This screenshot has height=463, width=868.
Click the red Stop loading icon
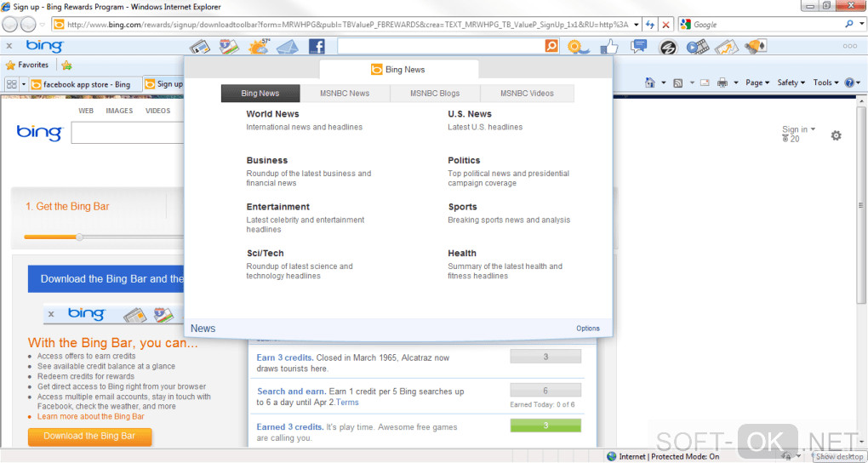[x=665, y=25]
